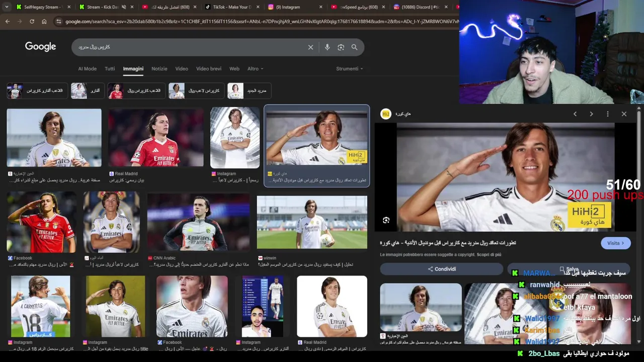
Task: Select the اللاعب القارو كاريراس suggestion chip
Action: [x=37, y=91]
